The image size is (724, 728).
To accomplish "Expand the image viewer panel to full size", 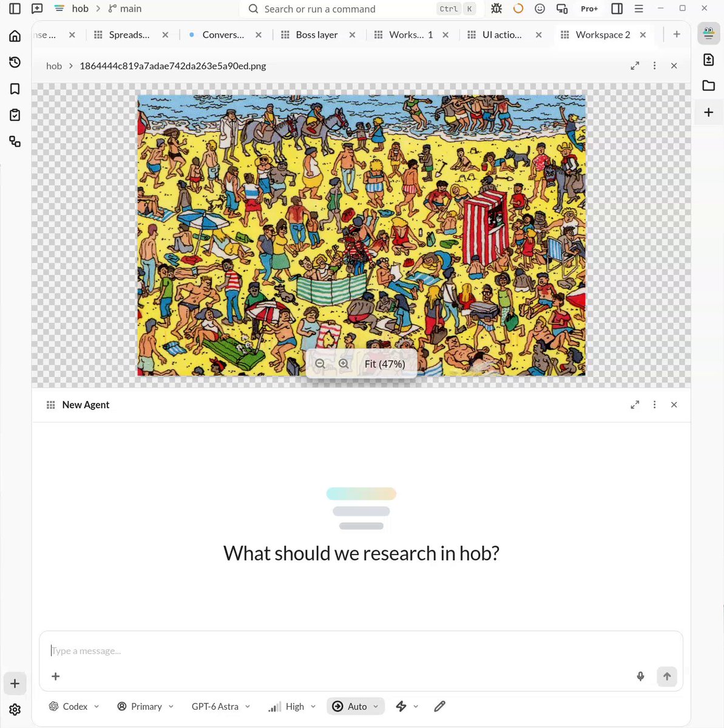I will click(x=635, y=66).
